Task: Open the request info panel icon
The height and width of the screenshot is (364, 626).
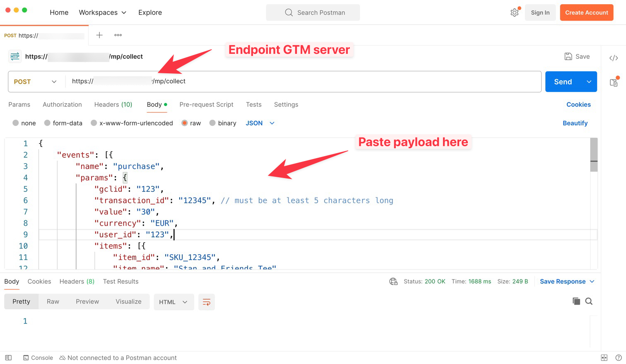Action: pos(614,82)
